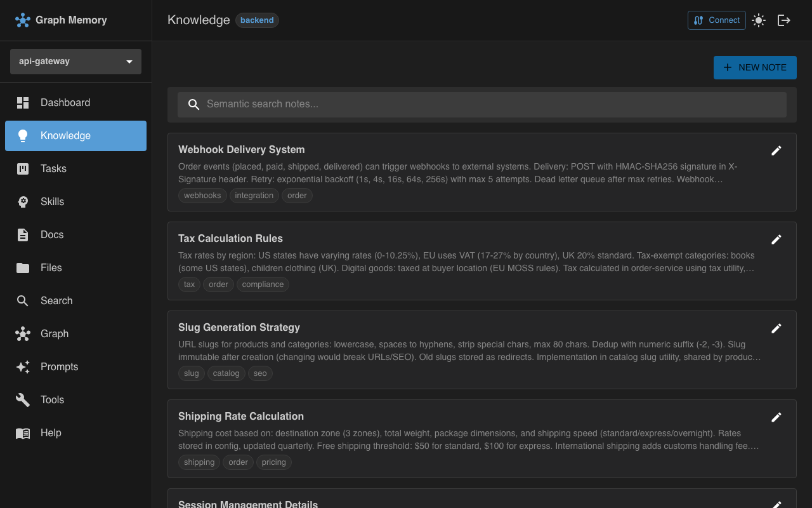Viewport: 812px width, 508px height.
Task: Click the logout icon in the header
Action: click(784, 20)
